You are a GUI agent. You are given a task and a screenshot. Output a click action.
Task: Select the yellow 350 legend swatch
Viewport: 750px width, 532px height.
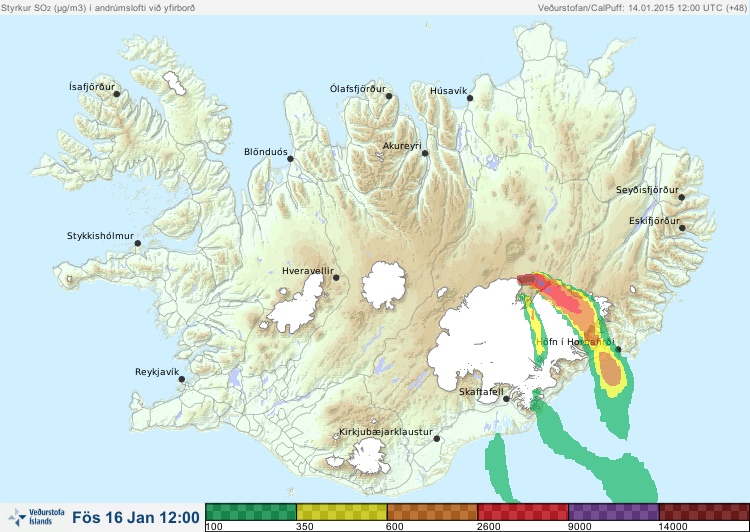(x=342, y=512)
